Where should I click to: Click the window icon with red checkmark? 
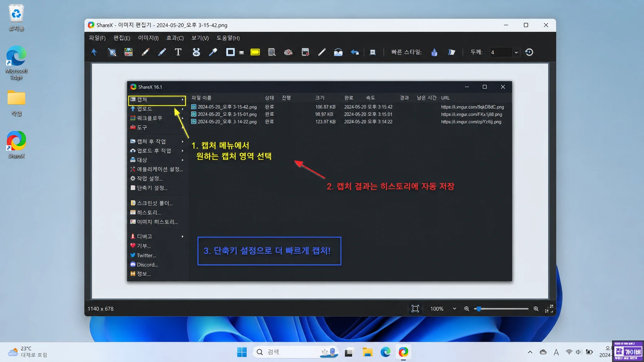tap(305, 52)
